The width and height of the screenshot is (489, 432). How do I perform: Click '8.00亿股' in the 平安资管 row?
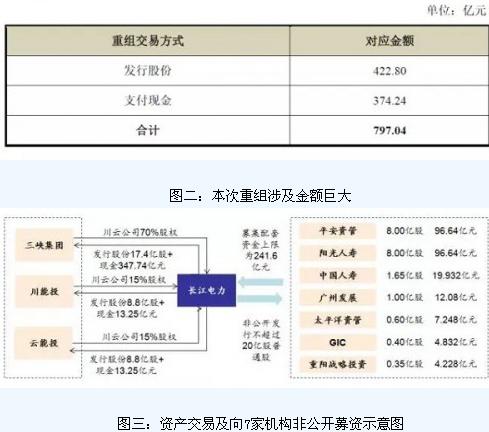point(404,231)
